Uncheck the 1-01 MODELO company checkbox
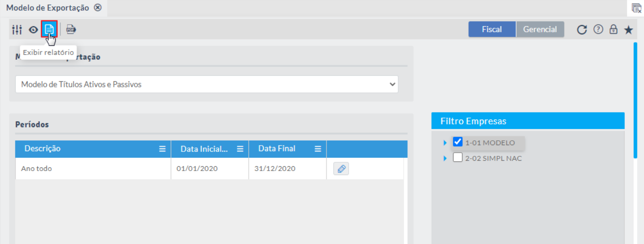The image size is (644, 244). point(458,142)
